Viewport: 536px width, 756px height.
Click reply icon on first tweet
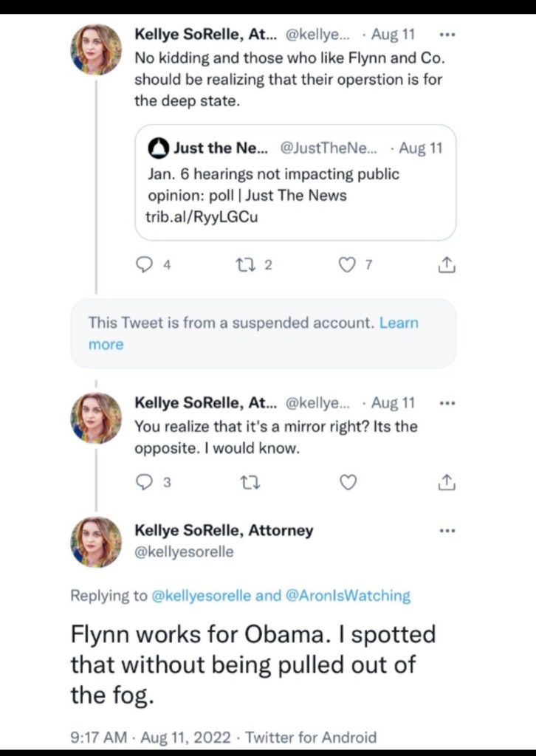click(x=145, y=266)
